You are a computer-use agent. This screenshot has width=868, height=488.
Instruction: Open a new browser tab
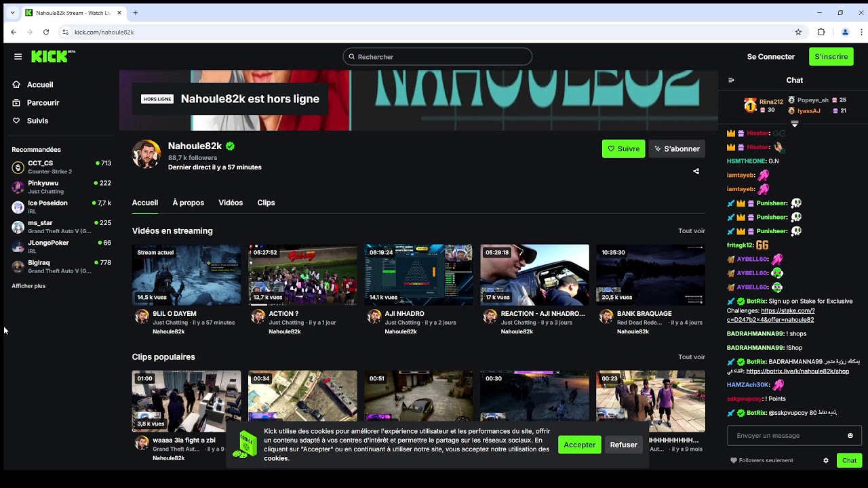click(x=136, y=13)
